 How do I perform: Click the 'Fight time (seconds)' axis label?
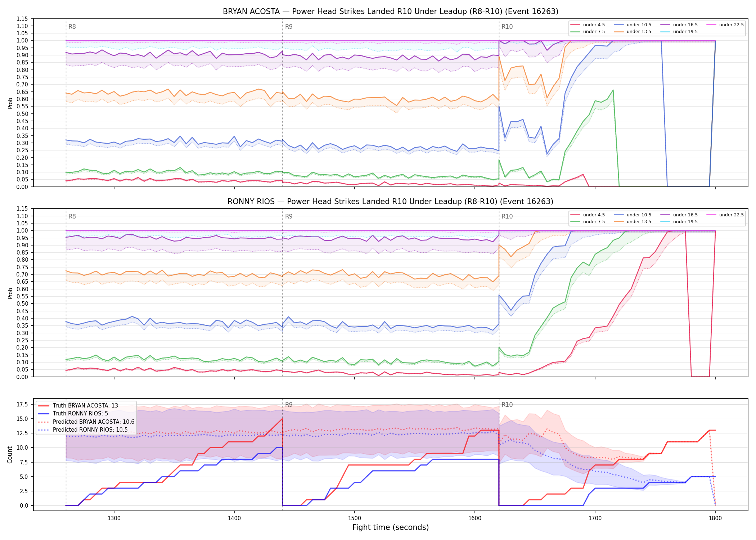point(391,527)
